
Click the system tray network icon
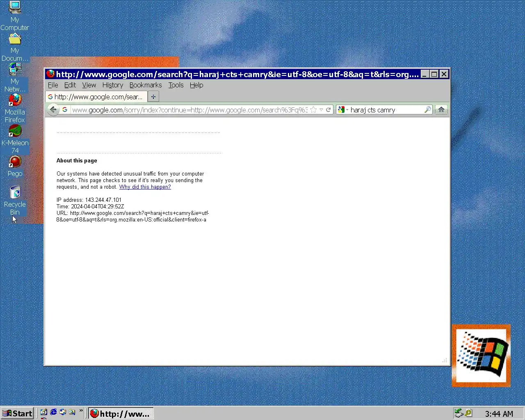click(x=459, y=413)
